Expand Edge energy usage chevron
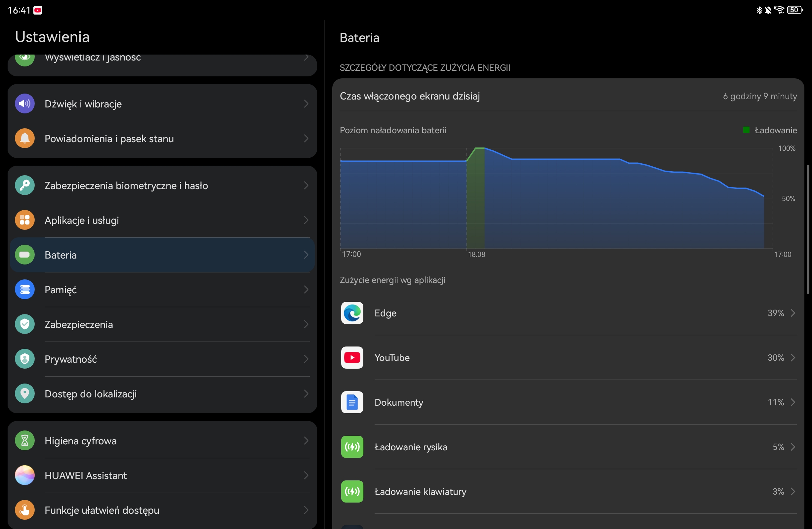812x529 pixels. pyautogui.click(x=793, y=313)
